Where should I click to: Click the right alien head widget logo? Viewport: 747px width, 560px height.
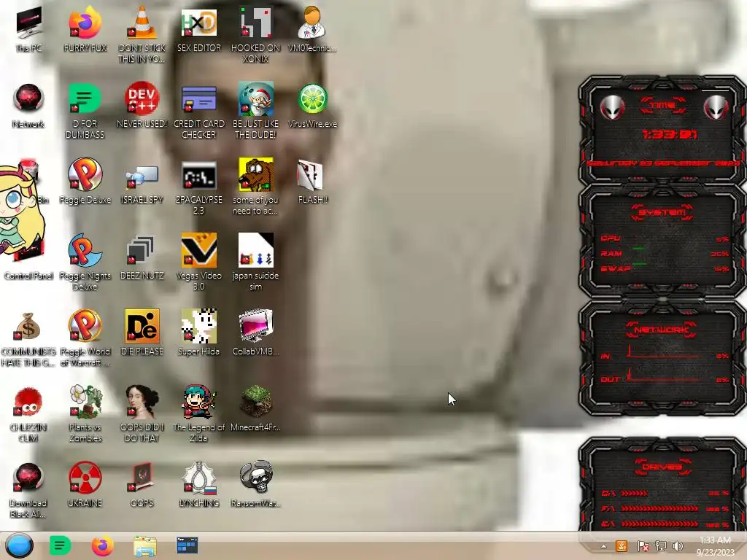point(716,107)
